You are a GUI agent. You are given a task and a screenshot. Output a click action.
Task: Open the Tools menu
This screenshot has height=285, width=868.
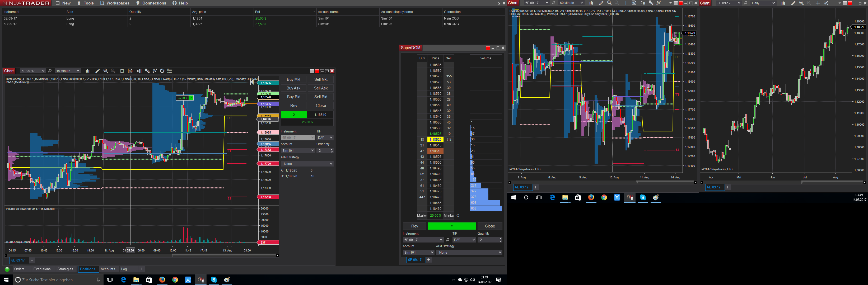coord(85,3)
